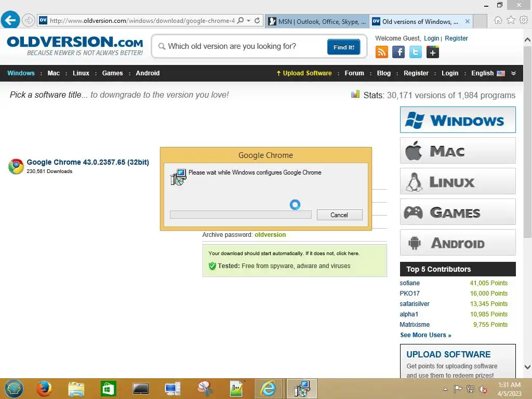Open the Windows category banner
The width and height of the screenshot is (532, 399).
(458, 120)
